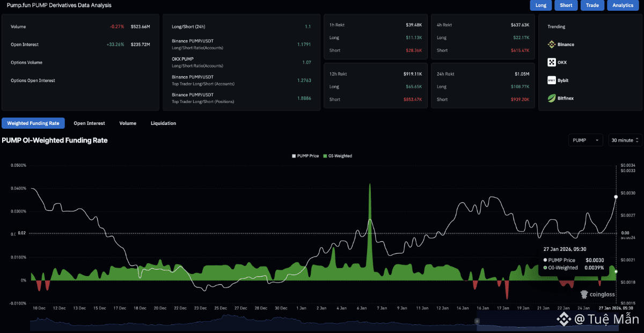Click the Bitfinex logo icon in Trending

[551, 98]
